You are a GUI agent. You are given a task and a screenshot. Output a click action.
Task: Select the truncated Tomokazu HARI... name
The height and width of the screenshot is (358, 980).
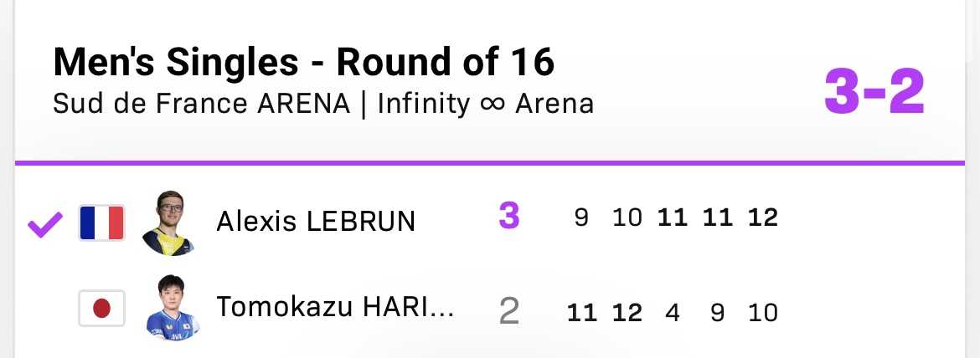(335, 307)
